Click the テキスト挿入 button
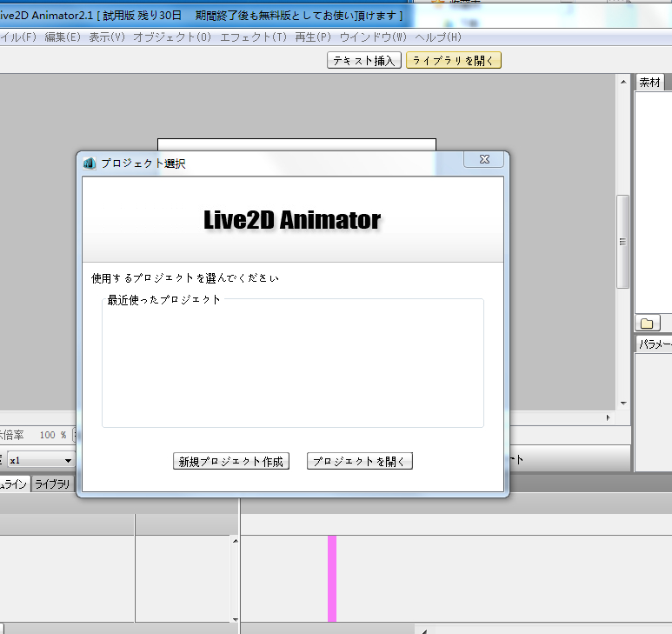Screen dimensions: 672x634 (364, 60)
